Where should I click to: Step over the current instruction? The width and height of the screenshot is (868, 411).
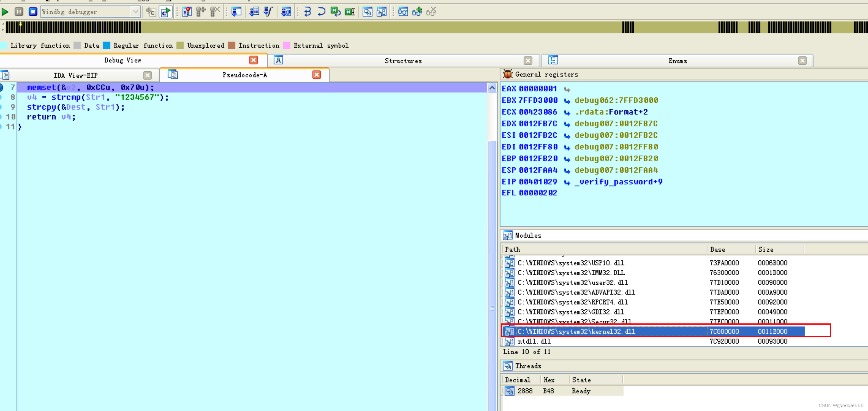point(322,12)
